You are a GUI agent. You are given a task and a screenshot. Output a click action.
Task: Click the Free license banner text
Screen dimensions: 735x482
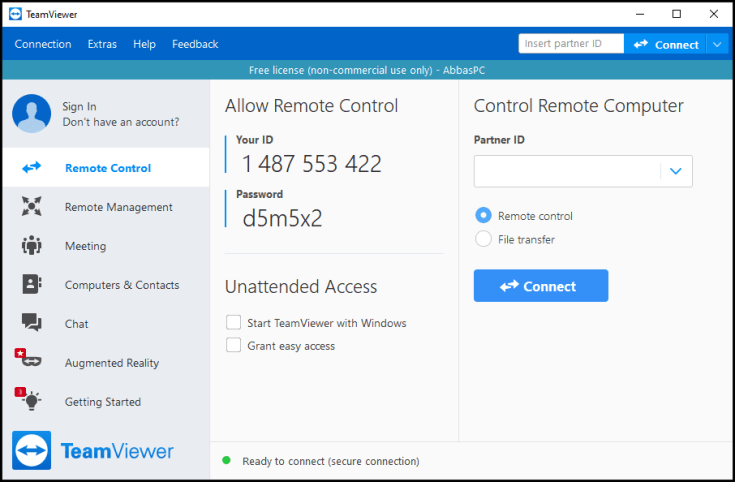[367, 70]
